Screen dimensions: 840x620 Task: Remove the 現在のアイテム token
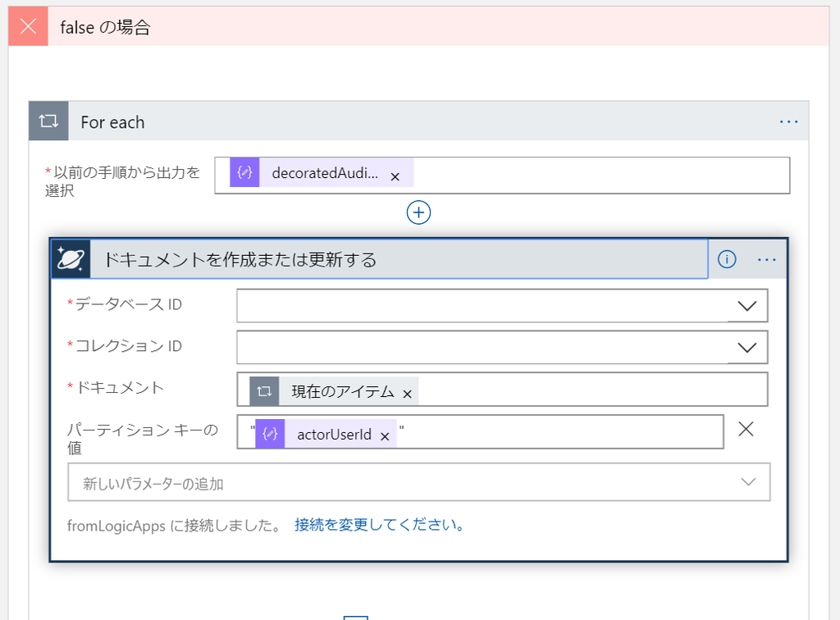(407, 394)
